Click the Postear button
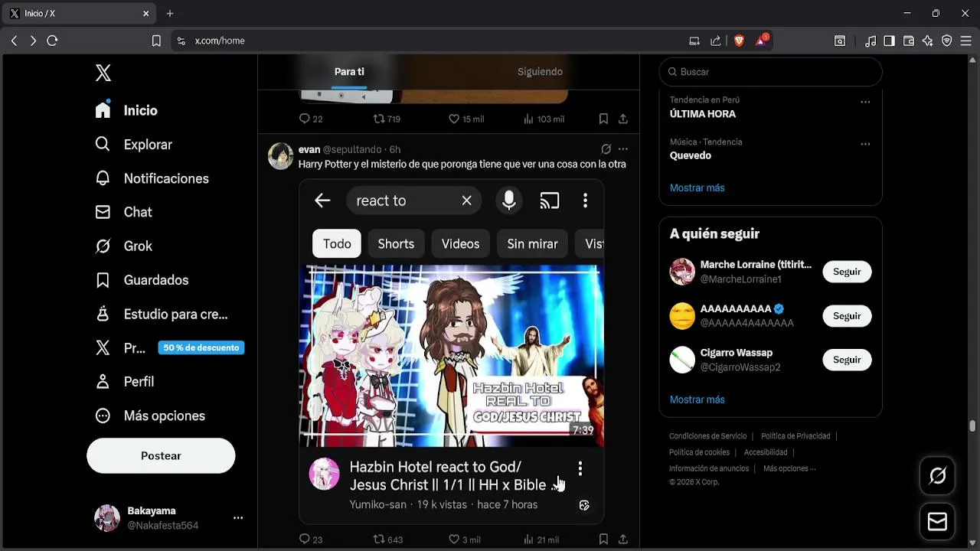The image size is (980, 551). [x=161, y=455]
